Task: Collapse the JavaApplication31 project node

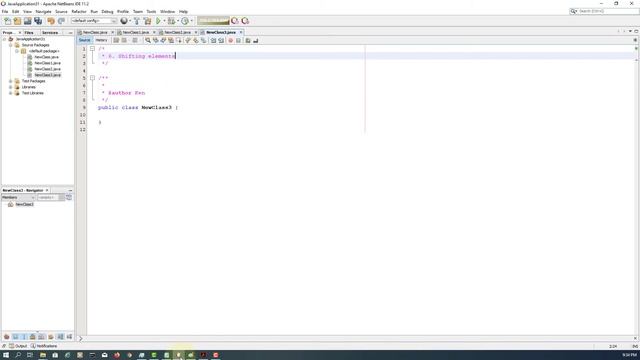Action: [x=4, y=39]
